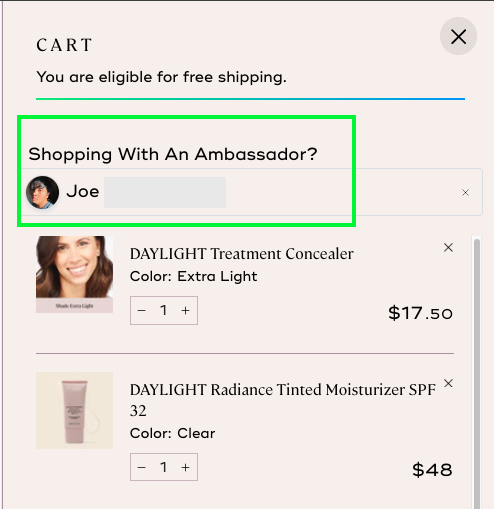
Task: Decrease the Tinted Moisturizer quantity
Action: coord(141,467)
